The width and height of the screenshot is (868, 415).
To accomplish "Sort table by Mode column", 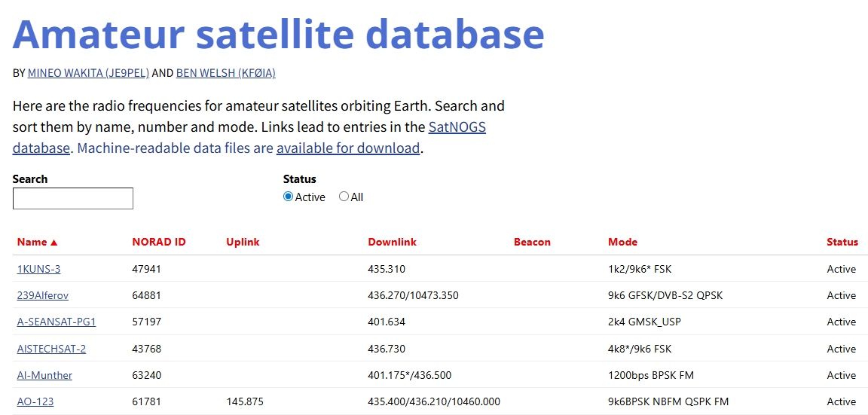I will (x=622, y=242).
